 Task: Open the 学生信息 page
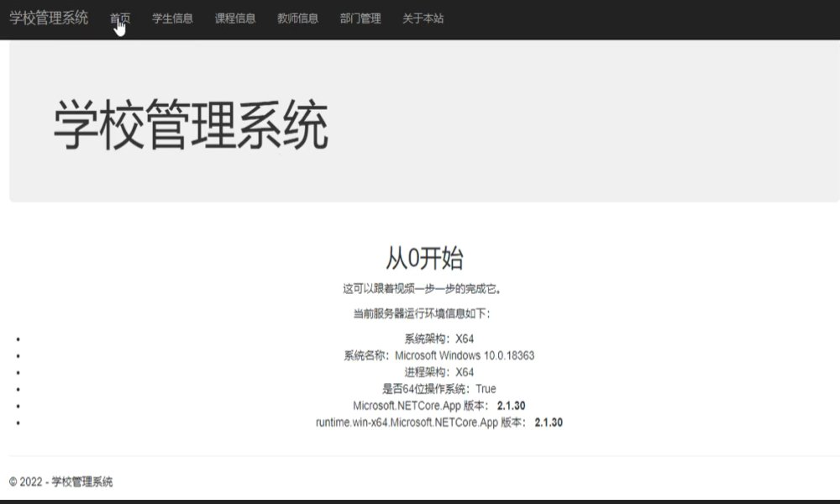click(x=172, y=18)
